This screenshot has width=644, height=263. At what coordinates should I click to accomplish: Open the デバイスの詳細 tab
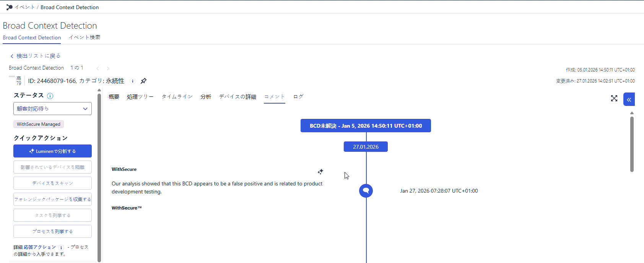237,97
